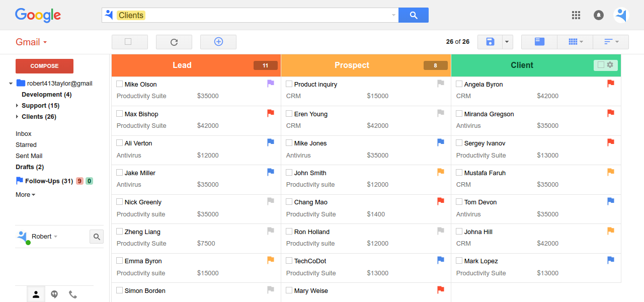Check the Mike Olson card checkbox
The image size is (644, 302).
[120, 84]
